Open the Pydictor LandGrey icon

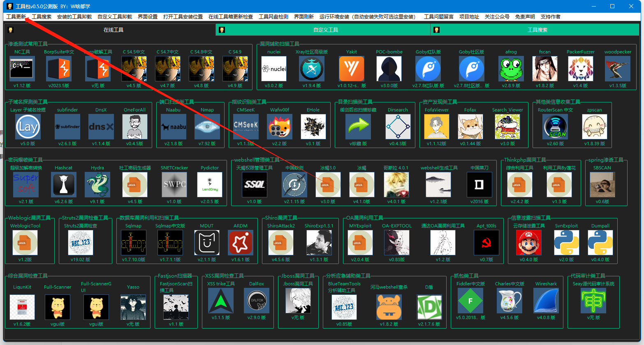pos(210,185)
